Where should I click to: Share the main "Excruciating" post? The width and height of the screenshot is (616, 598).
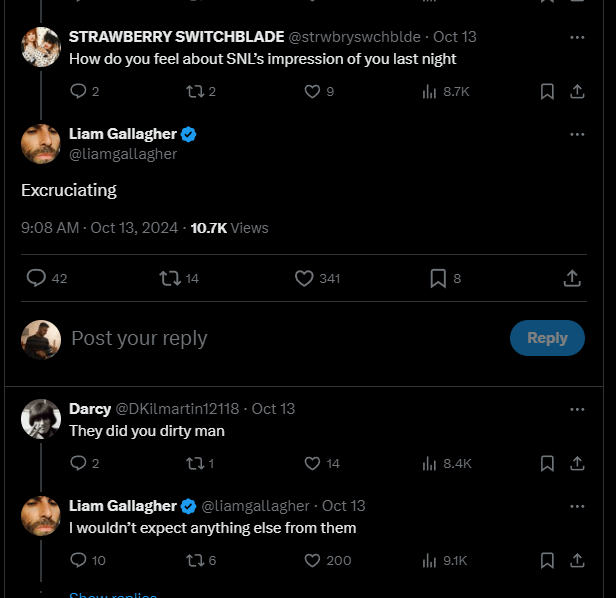[x=572, y=278]
